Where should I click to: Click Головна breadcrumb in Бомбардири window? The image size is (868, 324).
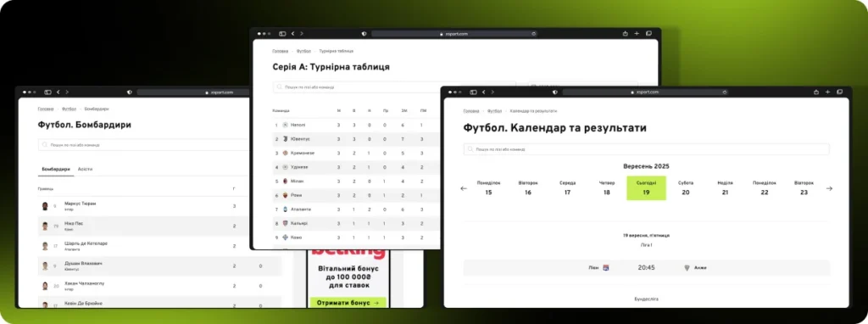(x=46, y=109)
